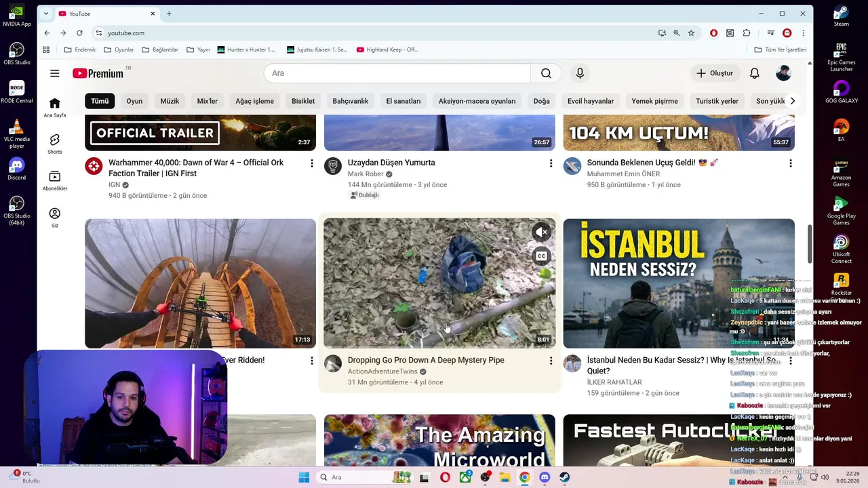This screenshot has height=488, width=868.
Task: Open Tüm Yer İşaretleri folder
Action: pos(781,49)
